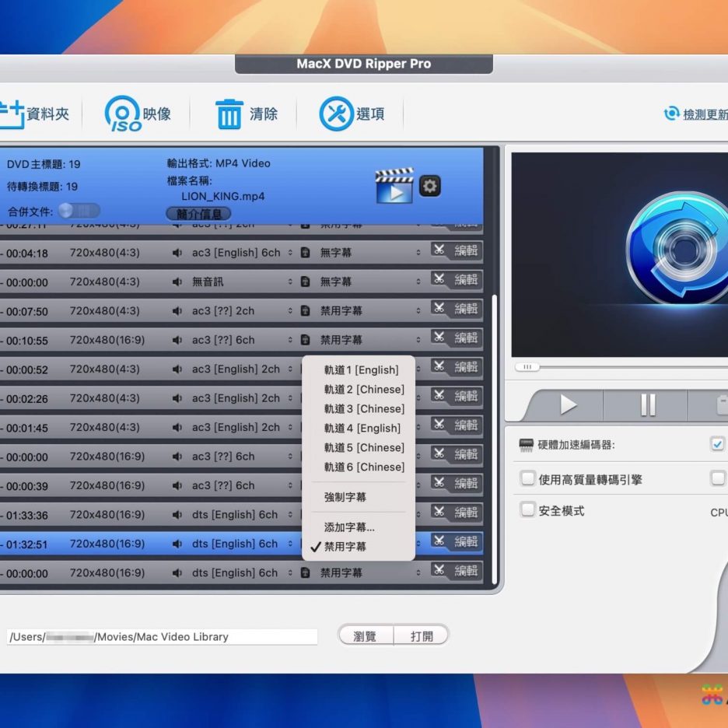
Task: Click the 清除 trash can icon
Action: (x=229, y=114)
